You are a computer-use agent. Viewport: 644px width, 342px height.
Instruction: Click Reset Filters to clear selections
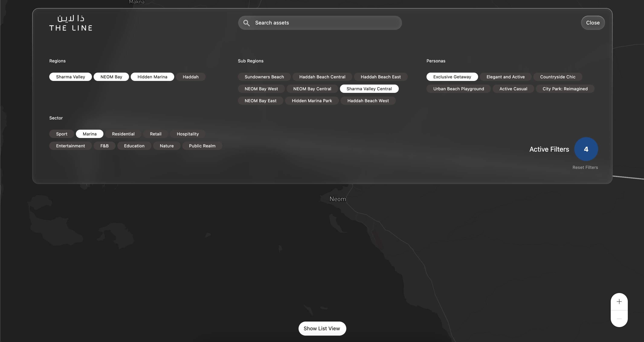(x=585, y=167)
